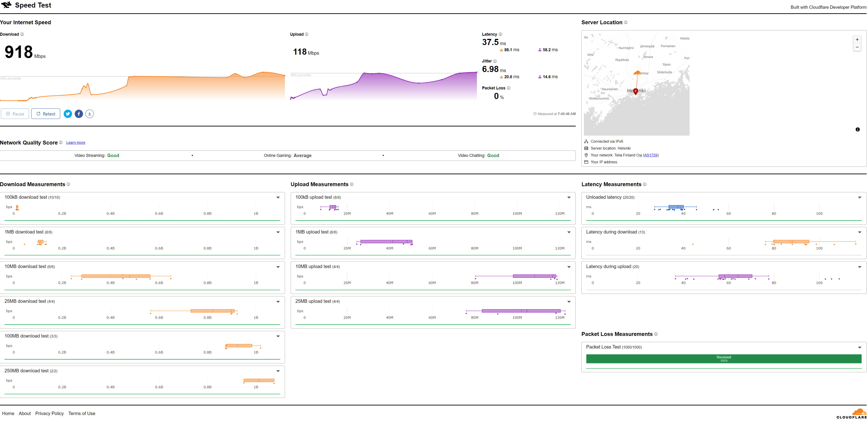Open the map info toggle on the right
This screenshot has height=421, width=868.
click(x=858, y=129)
